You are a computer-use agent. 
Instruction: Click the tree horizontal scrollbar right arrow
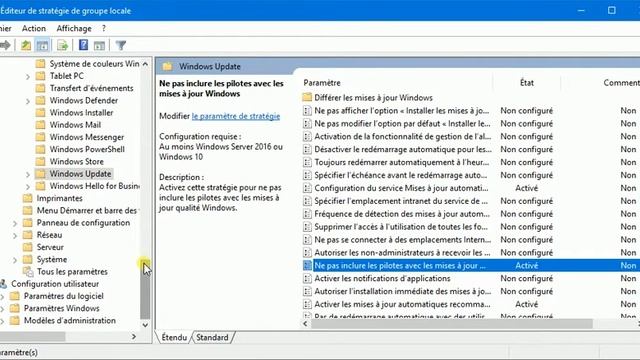pyautogui.click(x=134, y=336)
